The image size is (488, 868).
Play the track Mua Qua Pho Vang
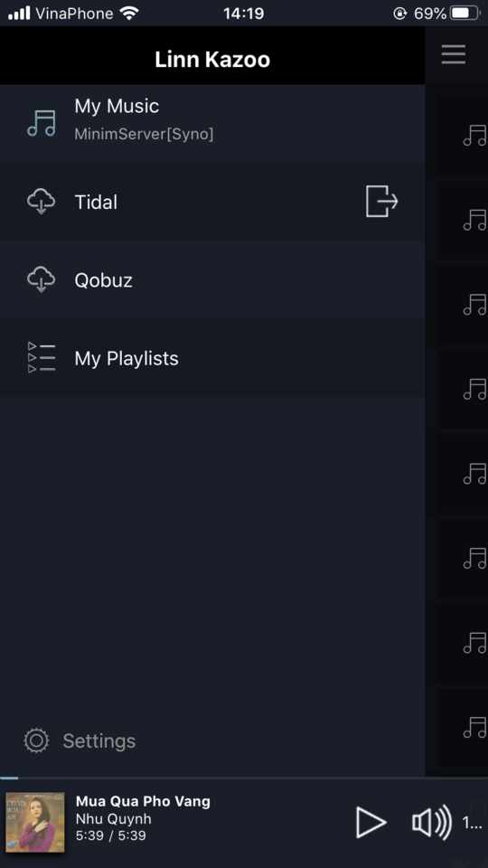pos(371,823)
